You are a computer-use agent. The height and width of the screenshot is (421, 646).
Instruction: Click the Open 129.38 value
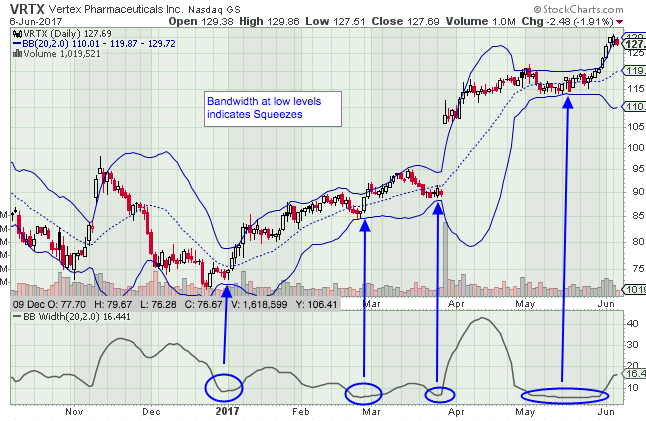201,21
